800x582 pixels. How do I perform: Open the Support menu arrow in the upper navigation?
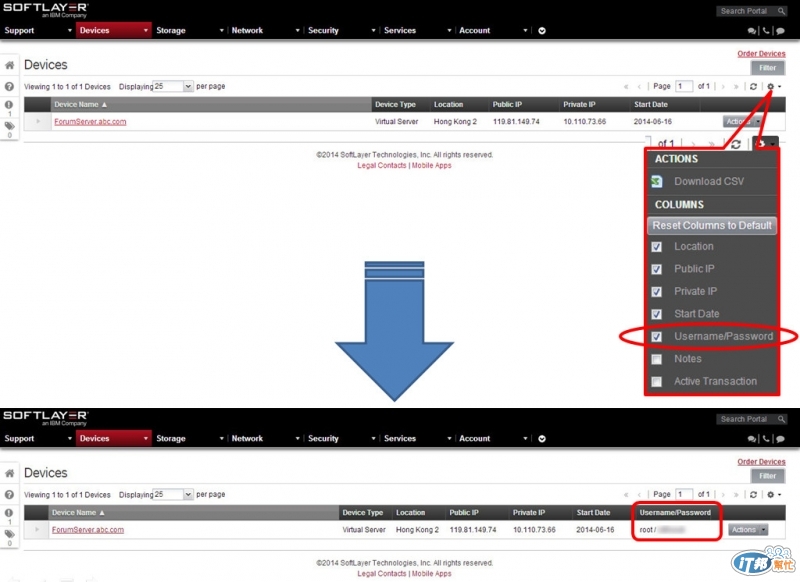click(69, 31)
